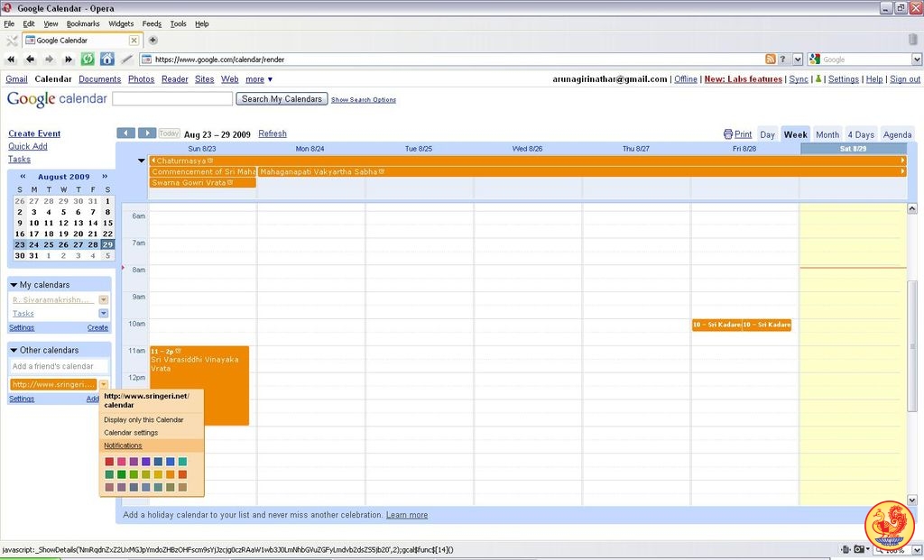Toggle the R. Sivaramakrishn... calendar visibility

51,299
